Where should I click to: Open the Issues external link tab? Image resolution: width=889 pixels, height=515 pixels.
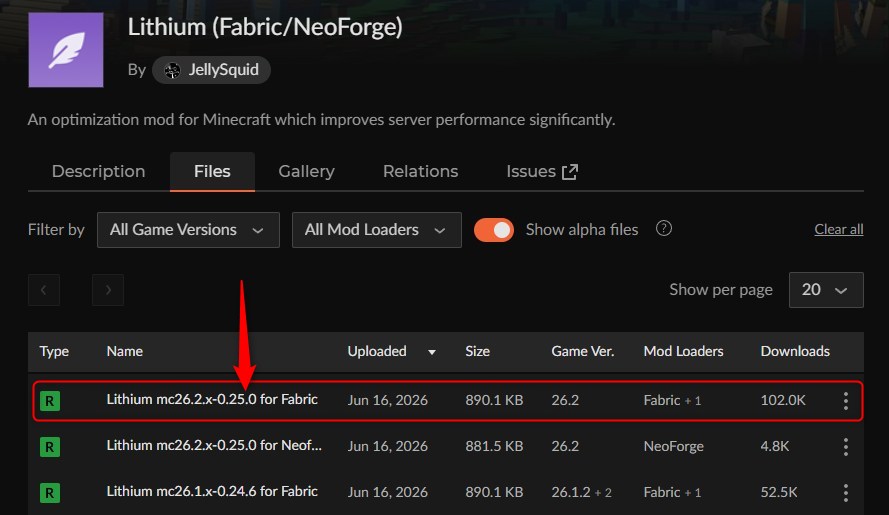pos(542,171)
